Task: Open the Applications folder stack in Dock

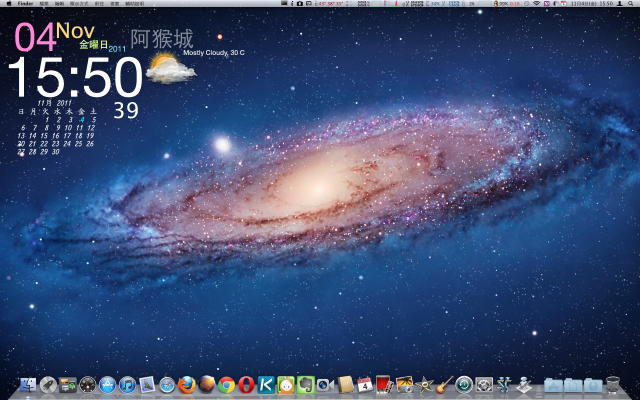Action: pyautogui.click(x=553, y=386)
